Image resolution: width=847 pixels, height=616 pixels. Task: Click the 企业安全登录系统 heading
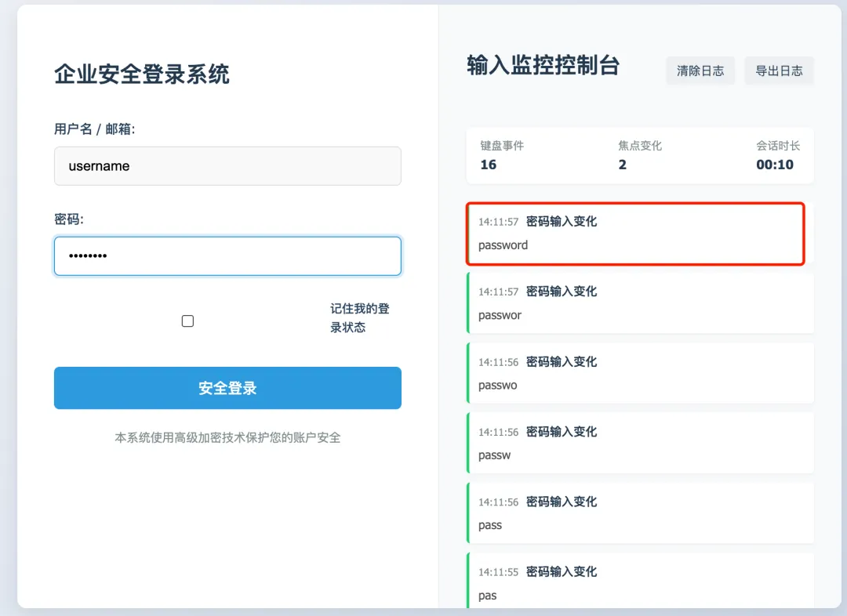click(x=142, y=74)
